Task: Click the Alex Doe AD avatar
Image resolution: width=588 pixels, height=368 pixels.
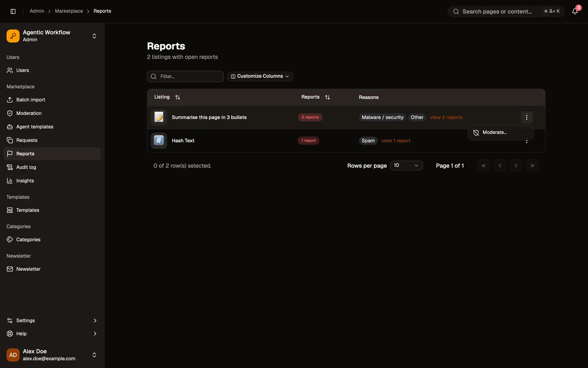Action: [x=13, y=355]
